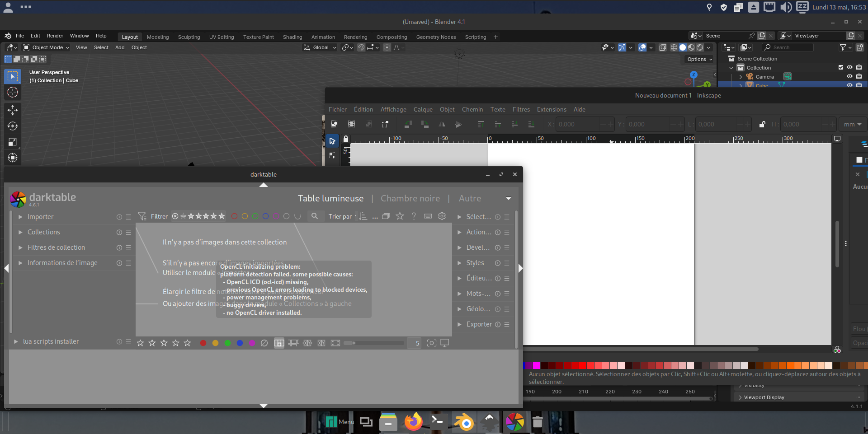Open darktable Autre views
This screenshot has height=434, width=868.
(470, 198)
